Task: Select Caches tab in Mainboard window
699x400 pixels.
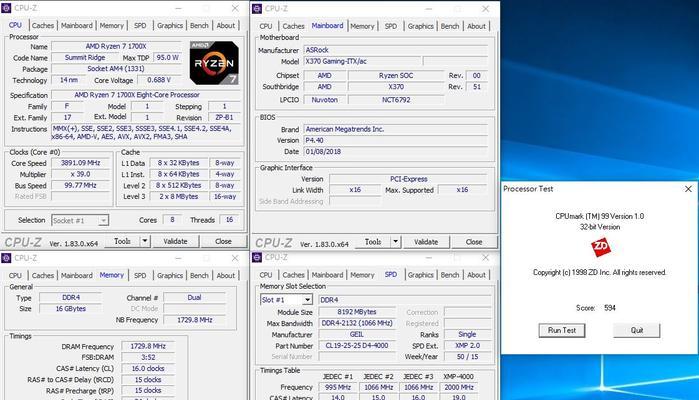Action: pyautogui.click(x=293, y=26)
